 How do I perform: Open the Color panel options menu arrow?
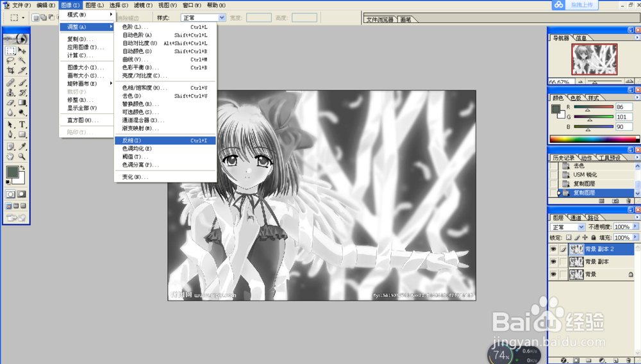click(637, 97)
